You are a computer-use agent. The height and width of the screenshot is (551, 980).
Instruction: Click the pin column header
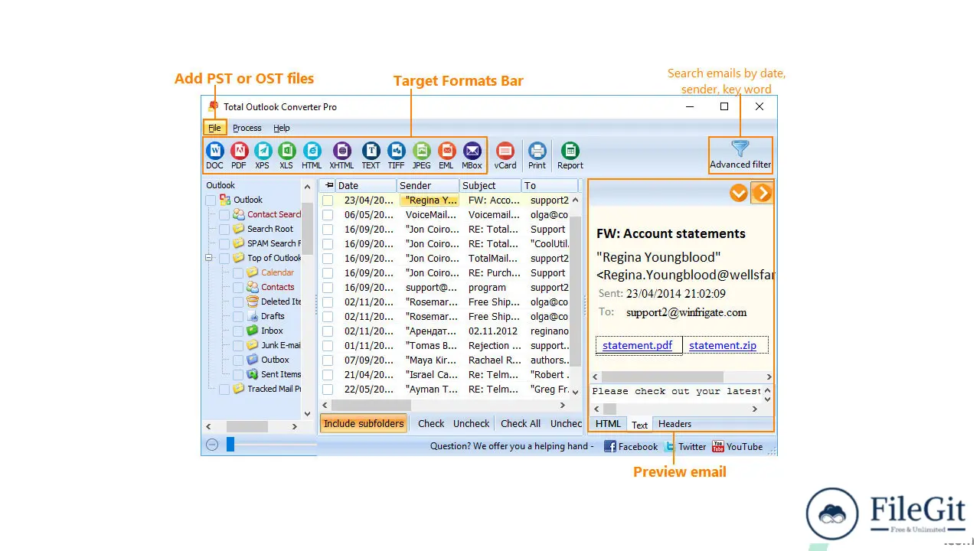click(328, 185)
